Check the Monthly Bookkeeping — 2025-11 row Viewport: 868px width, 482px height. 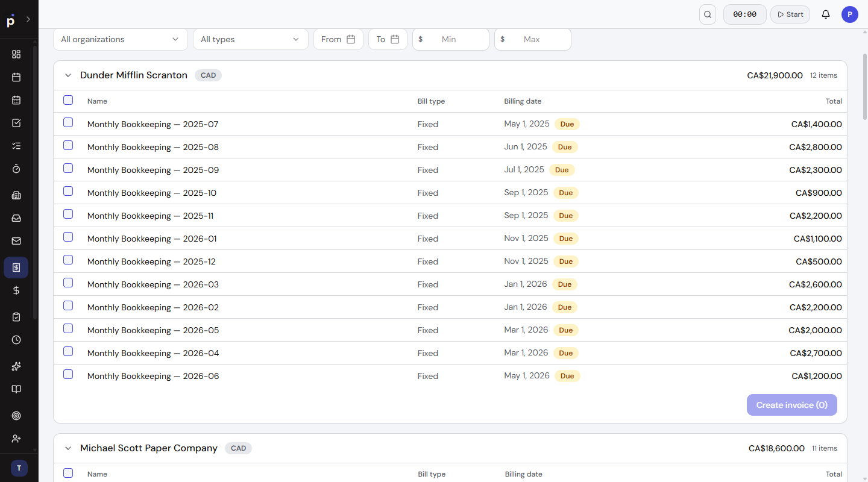(68, 214)
